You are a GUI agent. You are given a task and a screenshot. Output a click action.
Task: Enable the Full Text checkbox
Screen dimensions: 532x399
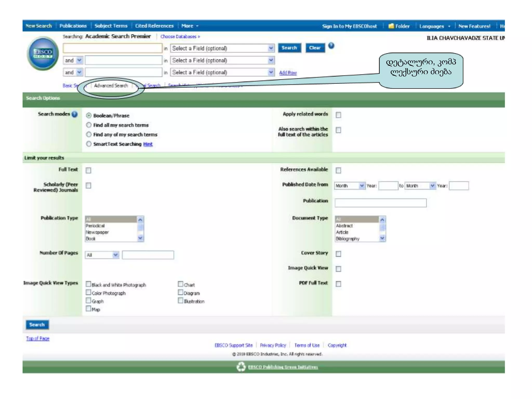click(x=89, y=170)
